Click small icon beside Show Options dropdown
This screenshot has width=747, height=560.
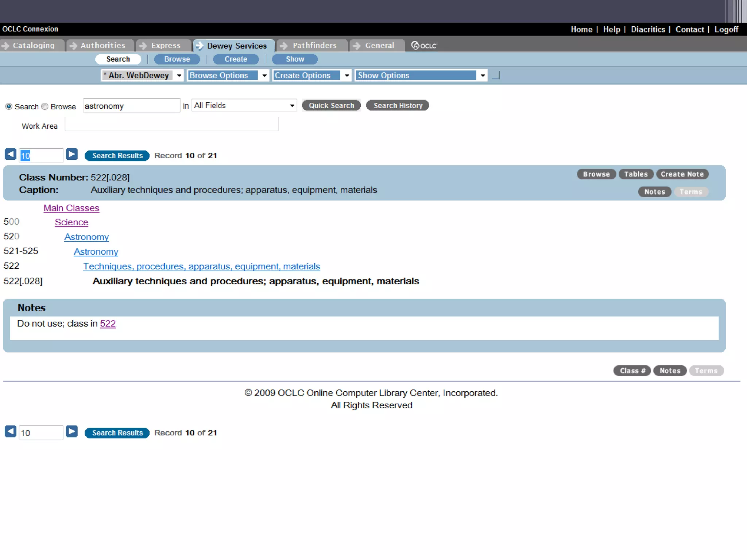[x=496, y=75]
